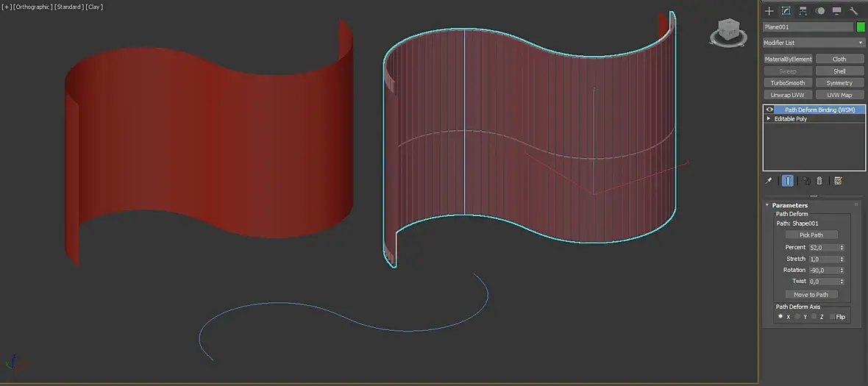This screenshot has width=868, height=386.
Task: Click the Pin Stack icon
Action: (769, 181)
